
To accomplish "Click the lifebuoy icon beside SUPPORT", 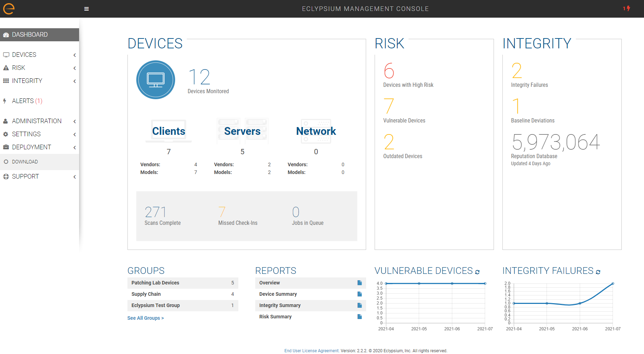I will coord(6,176).
